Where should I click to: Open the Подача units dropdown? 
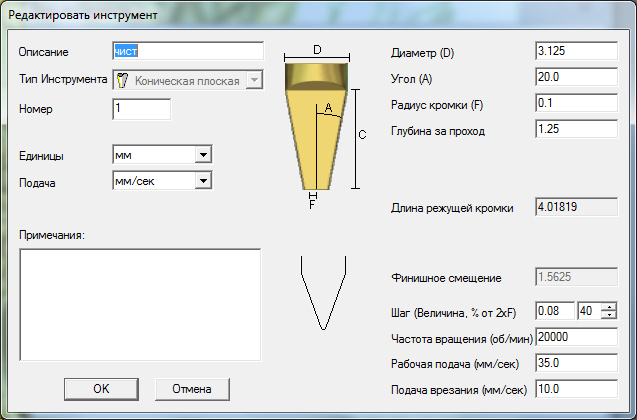click(x=203, y=181)
